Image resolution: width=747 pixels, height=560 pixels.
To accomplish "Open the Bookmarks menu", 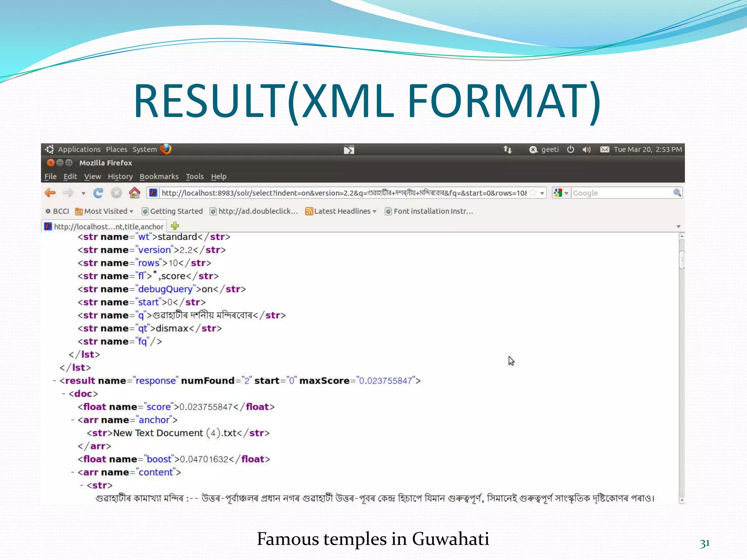I will [x=159, y=176].
